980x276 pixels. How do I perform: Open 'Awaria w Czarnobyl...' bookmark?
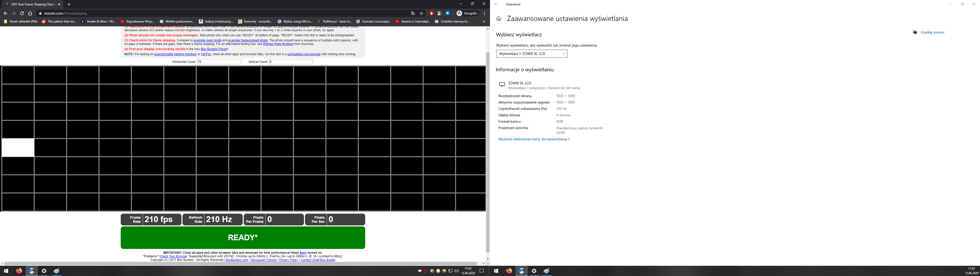[413, 22]
